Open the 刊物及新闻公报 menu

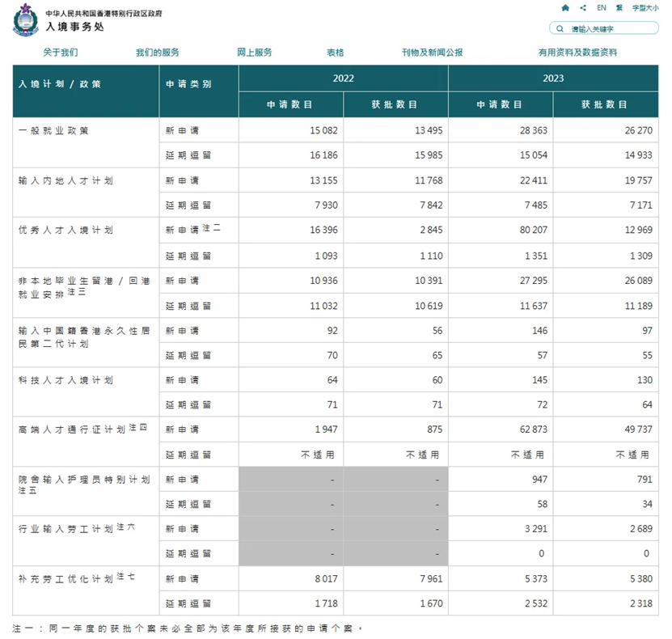(432, 53)
